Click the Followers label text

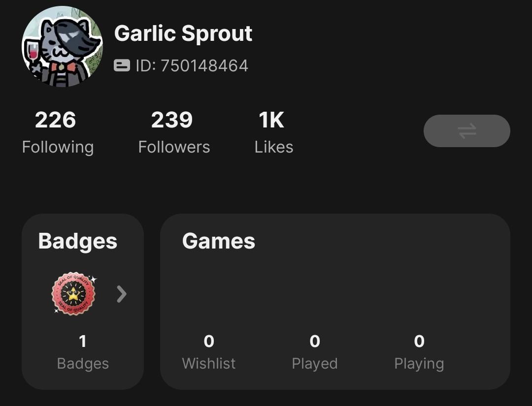174,147
